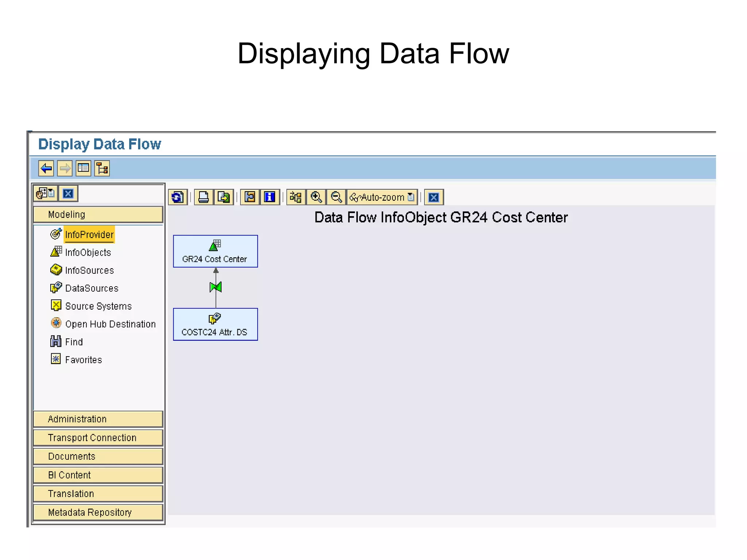Click Find in Modeling list
This screenshot has width=747, height=560.
[74, 342]
